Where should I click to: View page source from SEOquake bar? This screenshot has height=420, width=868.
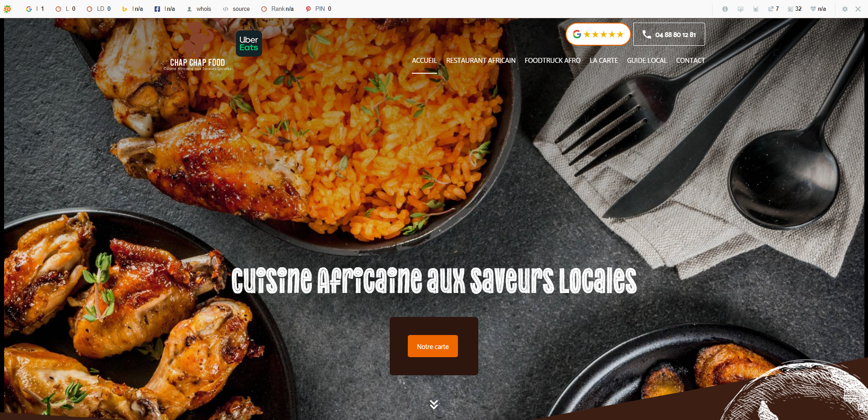pyautogui.click(x=236, y=9)
